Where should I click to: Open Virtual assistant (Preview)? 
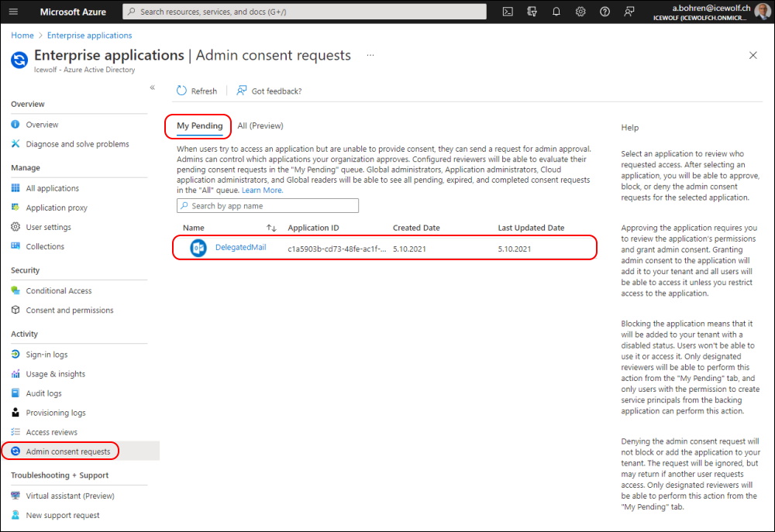pos(71,496)
